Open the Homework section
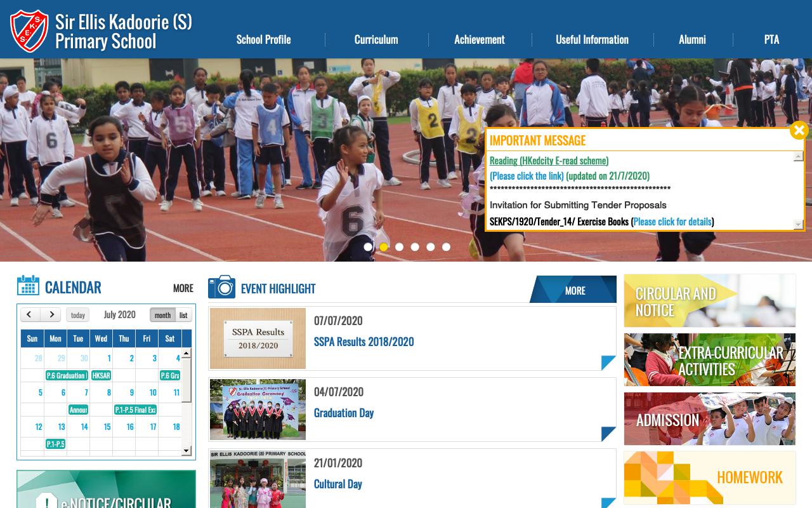Image resolution: width=812 pixels, height=508 pixels. pyautogui.click(x=709, y=478)
